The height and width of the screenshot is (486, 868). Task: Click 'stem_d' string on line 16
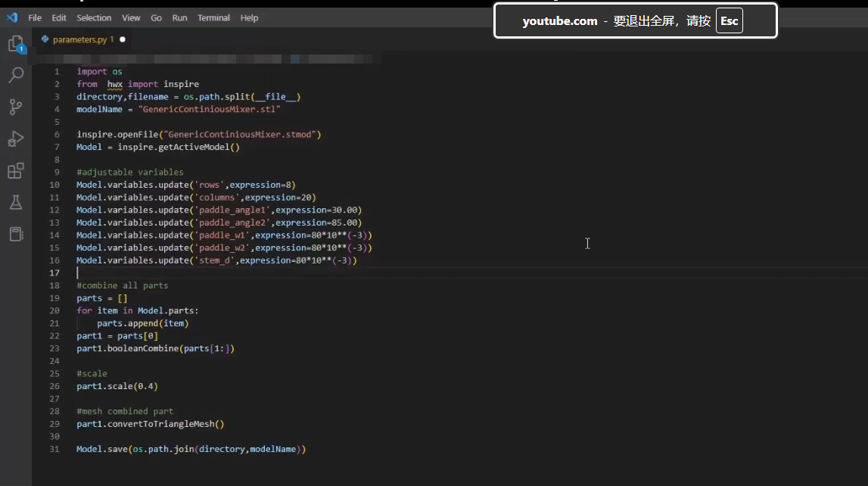(x=214, y=260)
